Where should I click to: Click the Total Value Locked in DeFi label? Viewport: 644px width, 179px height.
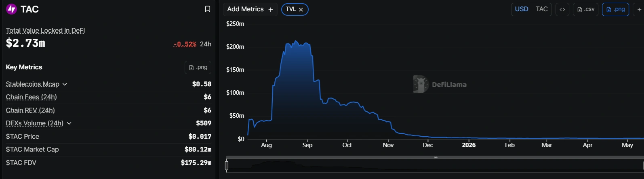(x=45, y=31)
